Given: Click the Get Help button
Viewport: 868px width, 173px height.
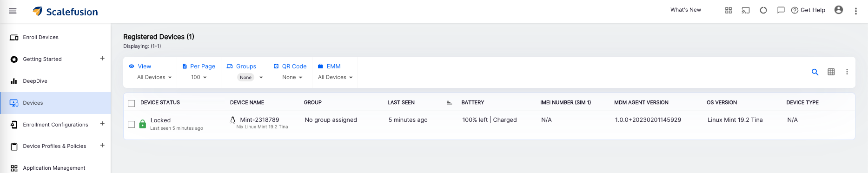Looking at the screenshot, I should click(x=808, y=10).
